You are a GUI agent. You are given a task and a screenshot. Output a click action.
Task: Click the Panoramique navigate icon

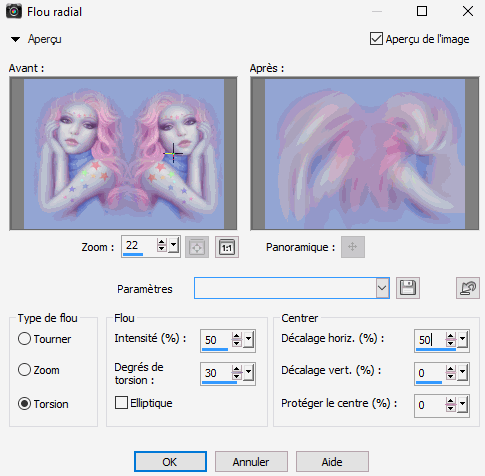click(353, 247)
